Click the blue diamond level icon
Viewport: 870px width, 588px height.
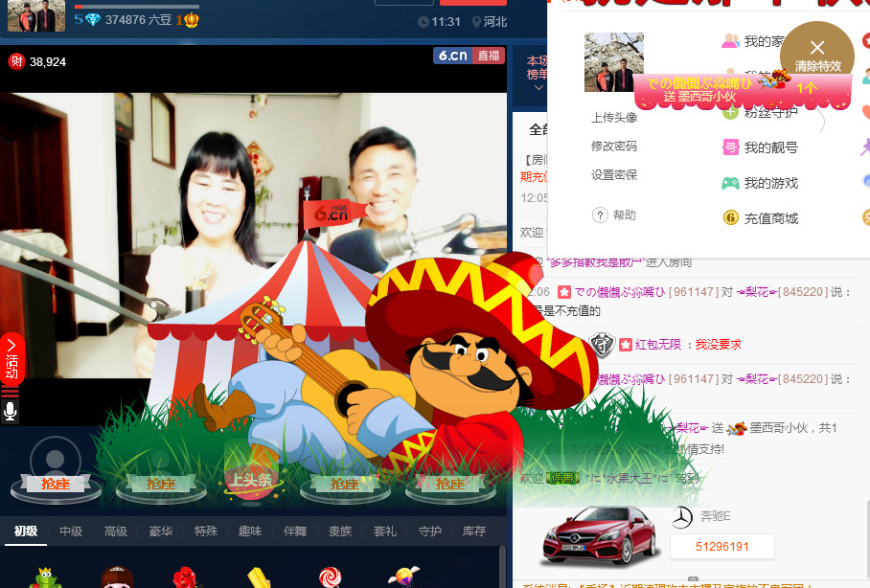(92, 20)
